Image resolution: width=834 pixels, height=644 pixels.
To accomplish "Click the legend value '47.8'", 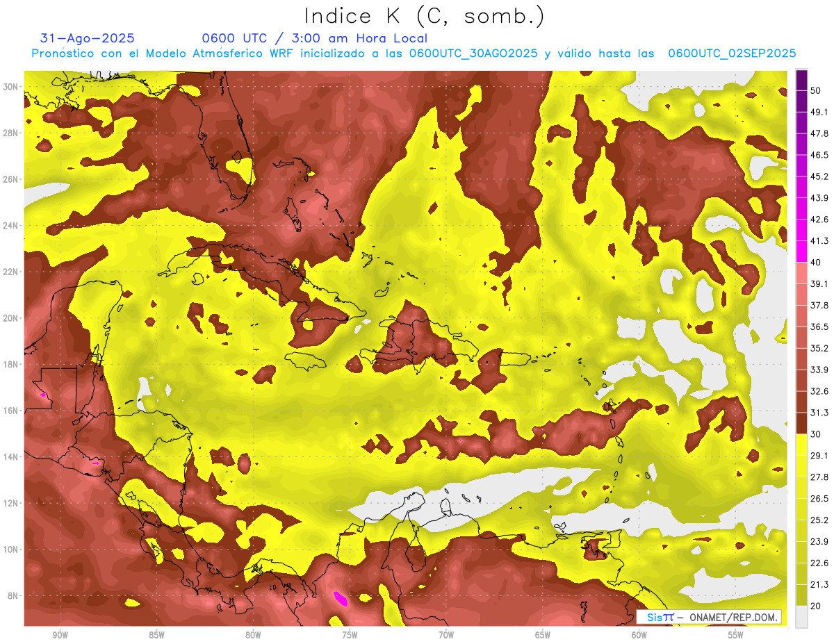I will [819, 134].
